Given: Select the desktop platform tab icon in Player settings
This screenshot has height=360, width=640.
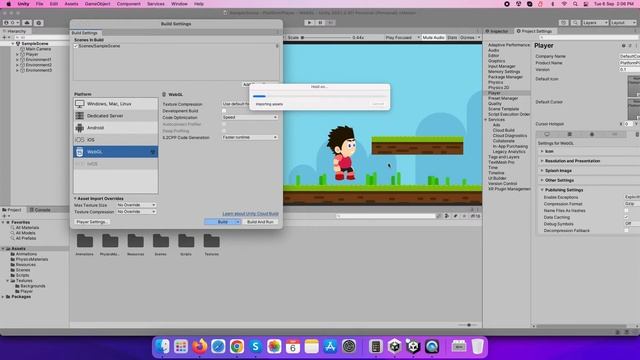Looking at the screenshot, I should [547, 134].
